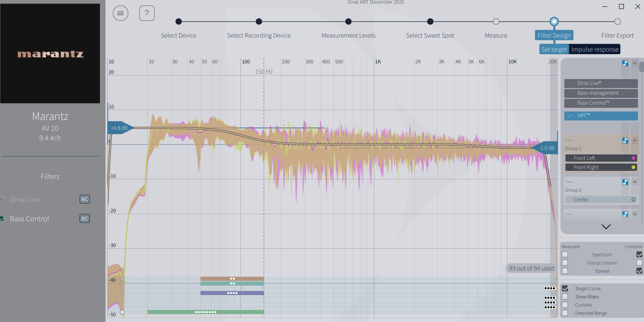The height and width of the screenshot is (322, 644).
Task: Click the 150 Hz crossover marker label
Action: [x=264, y=72]
